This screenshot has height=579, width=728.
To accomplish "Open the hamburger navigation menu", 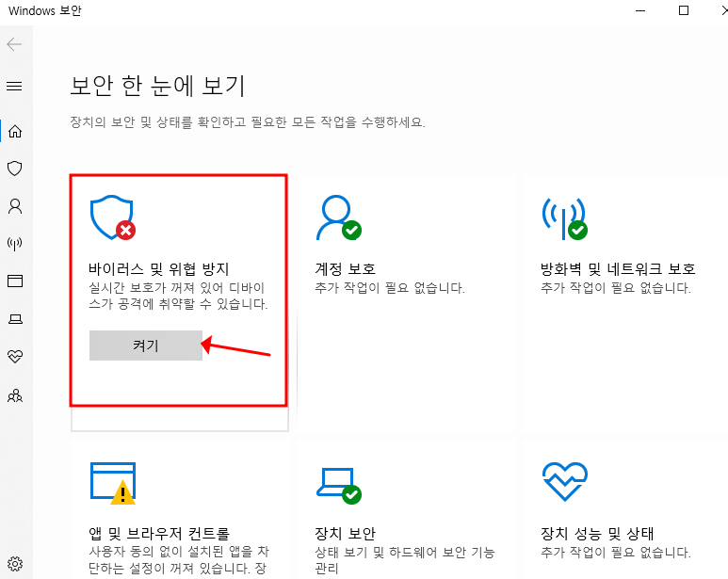I will coord(14,86).
